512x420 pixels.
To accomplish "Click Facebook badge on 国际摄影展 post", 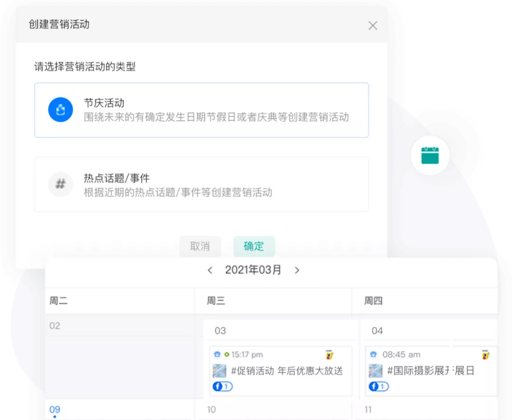I will pyautogui.click(x=379, y=386).
